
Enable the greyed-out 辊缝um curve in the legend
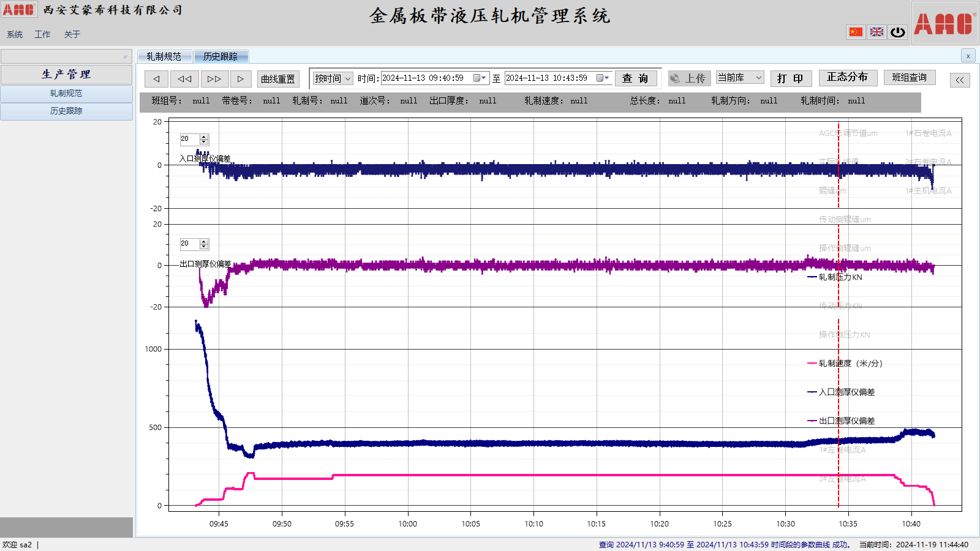(x=832, y=191)
